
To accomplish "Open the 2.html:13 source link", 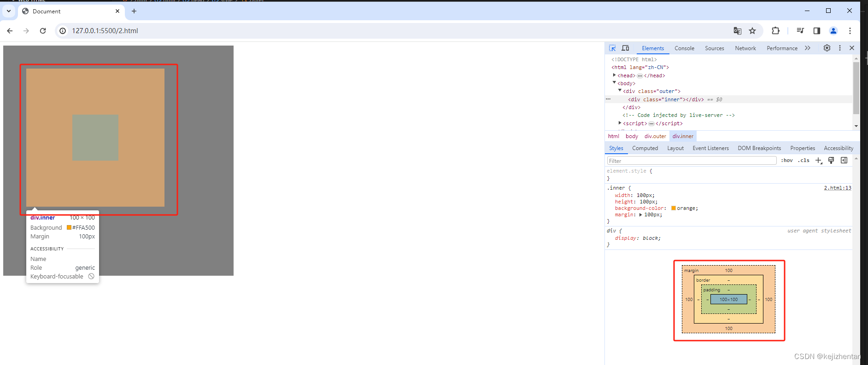I will [x=838, y=188].
